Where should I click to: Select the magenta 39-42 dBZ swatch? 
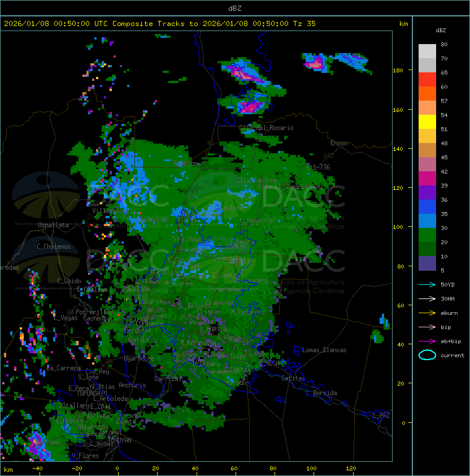427,179
